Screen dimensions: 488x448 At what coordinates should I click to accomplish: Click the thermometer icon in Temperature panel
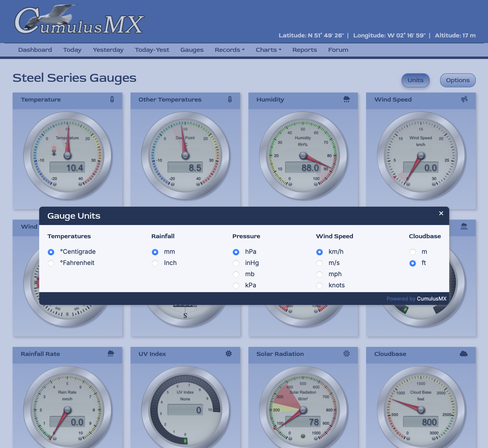[x=112, y=99]
